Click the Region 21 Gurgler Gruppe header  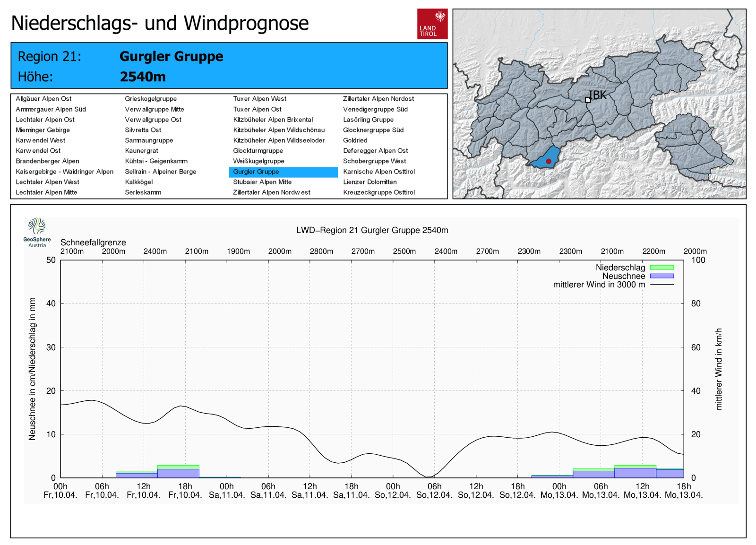[171, 57]
